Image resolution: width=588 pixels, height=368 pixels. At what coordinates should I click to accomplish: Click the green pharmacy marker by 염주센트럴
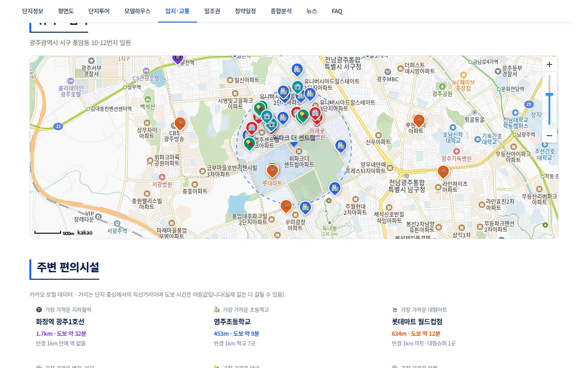(x=249, y=144)
